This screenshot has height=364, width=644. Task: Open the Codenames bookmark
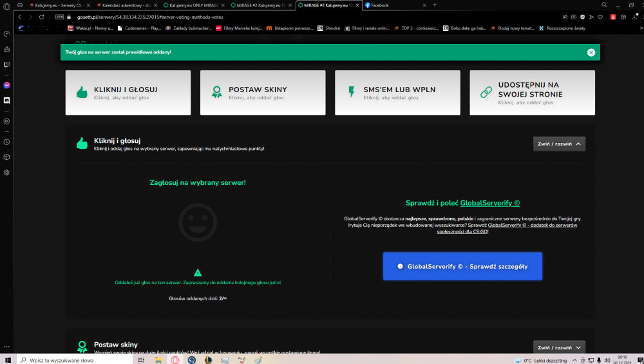(139, 28)
